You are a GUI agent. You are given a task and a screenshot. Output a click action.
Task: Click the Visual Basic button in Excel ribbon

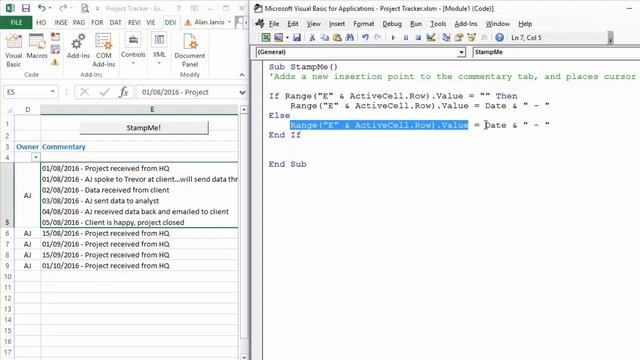coord(13,51)
